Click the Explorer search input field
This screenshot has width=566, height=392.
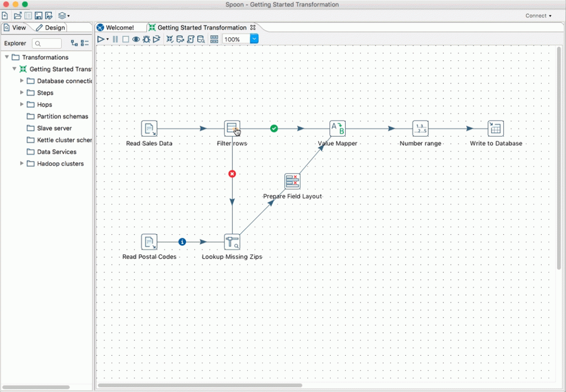tap(47, 43)
